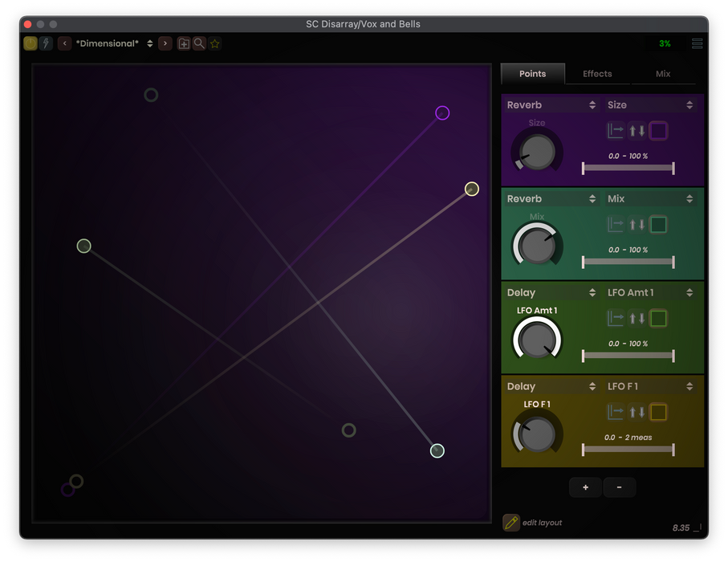The image size is (728, 562).
Task: Click the minus button to remove point
Action: coord(618,487)
